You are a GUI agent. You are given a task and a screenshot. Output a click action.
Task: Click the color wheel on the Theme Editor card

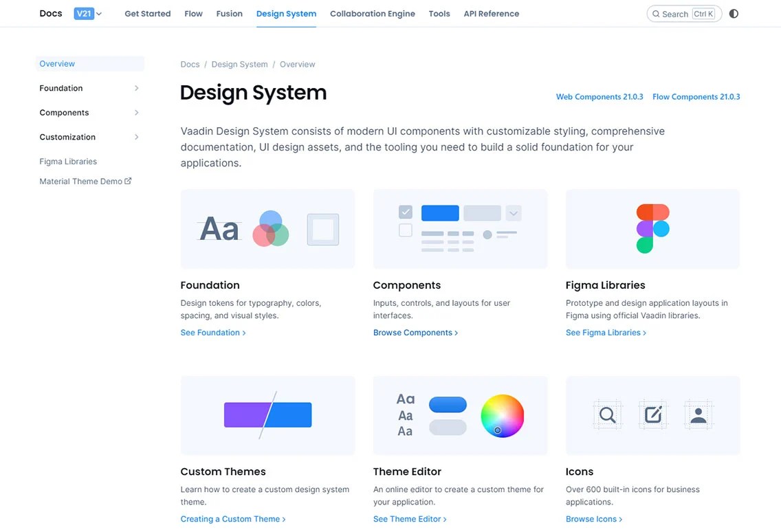tap(502, 415)
